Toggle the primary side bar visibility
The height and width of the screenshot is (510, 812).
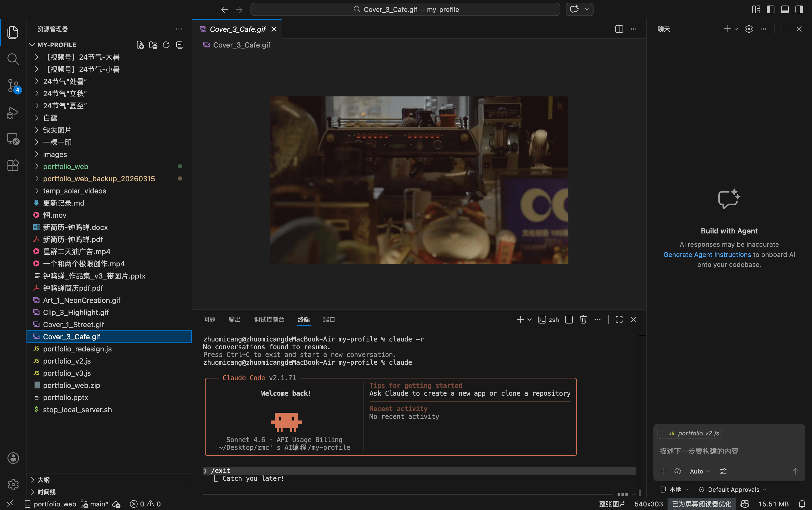(770, 9)
